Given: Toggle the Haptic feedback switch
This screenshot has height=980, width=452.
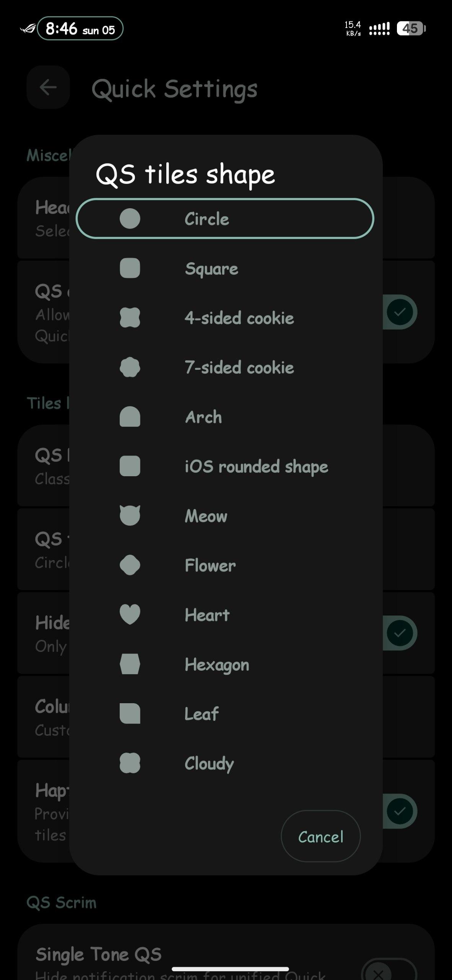Looking at the screenshot, I should [x=399, y=811].
